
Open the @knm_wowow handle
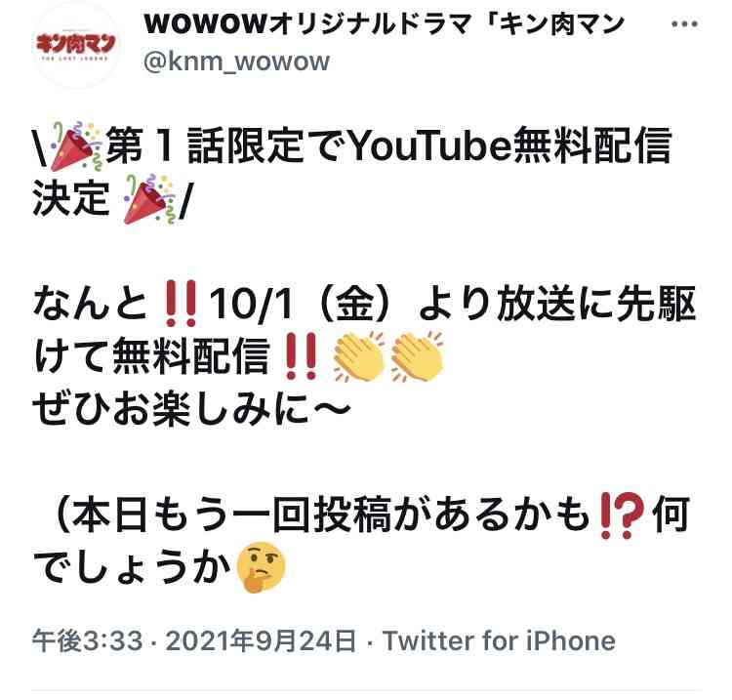(237, 62)
